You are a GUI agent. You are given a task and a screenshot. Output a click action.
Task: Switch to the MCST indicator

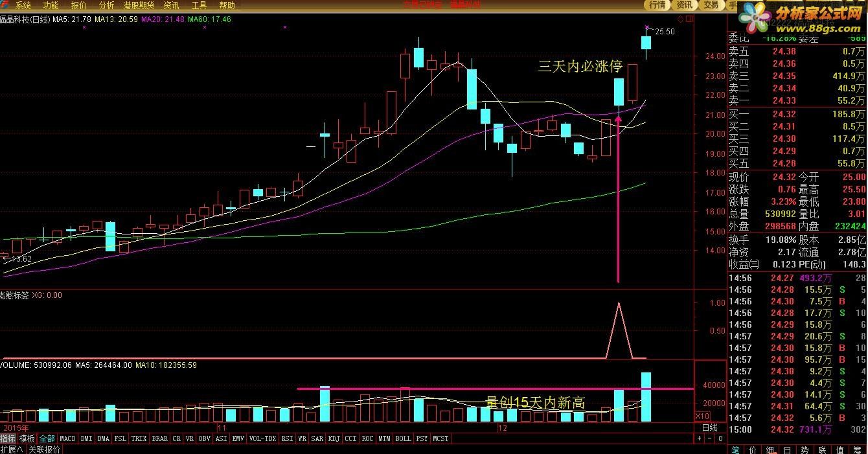coord(441,438)
